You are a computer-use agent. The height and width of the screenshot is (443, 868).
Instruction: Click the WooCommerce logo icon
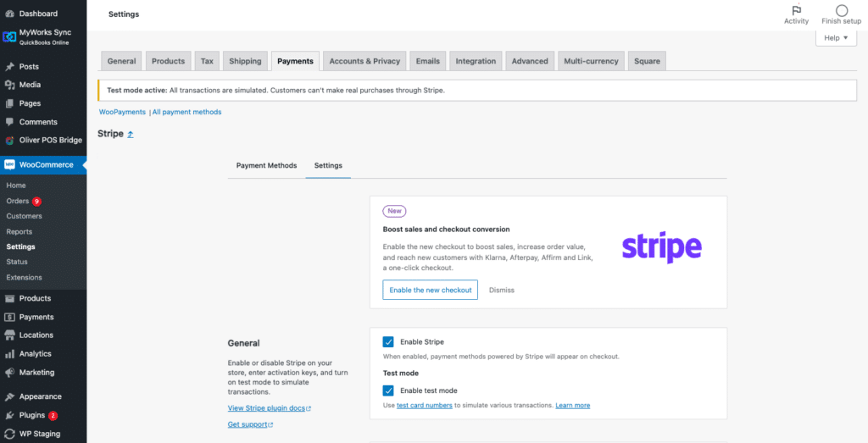pyautogui.click(x=9, y=165)
